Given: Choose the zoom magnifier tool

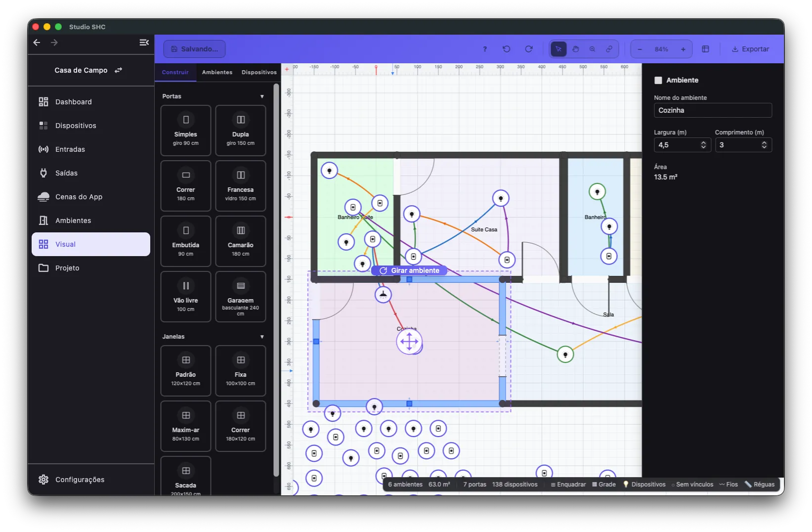Looking at the screenshot, I should point(592,49).
